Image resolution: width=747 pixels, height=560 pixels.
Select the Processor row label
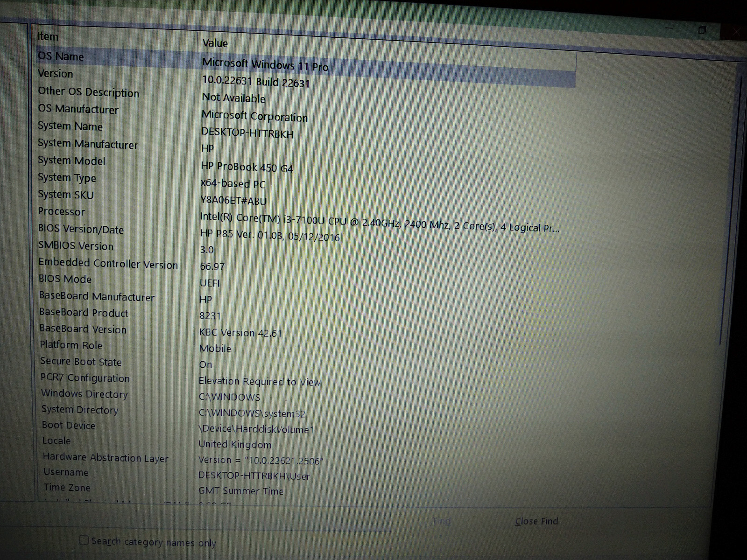point(62,211)
